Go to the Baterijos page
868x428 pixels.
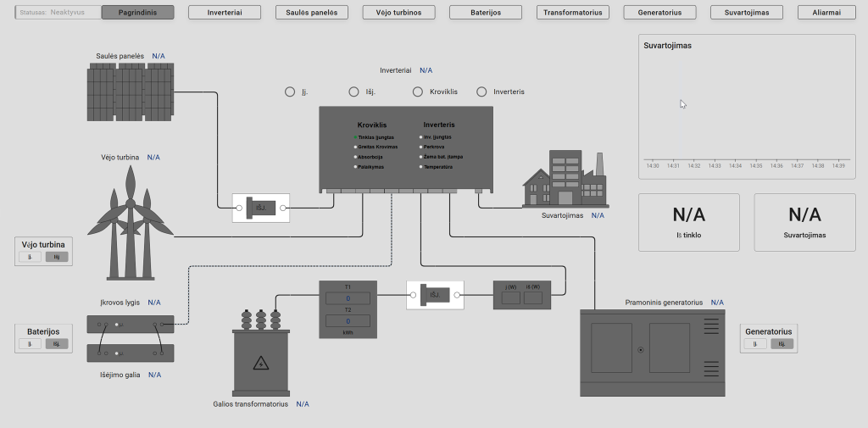click(x=486, y=13)
